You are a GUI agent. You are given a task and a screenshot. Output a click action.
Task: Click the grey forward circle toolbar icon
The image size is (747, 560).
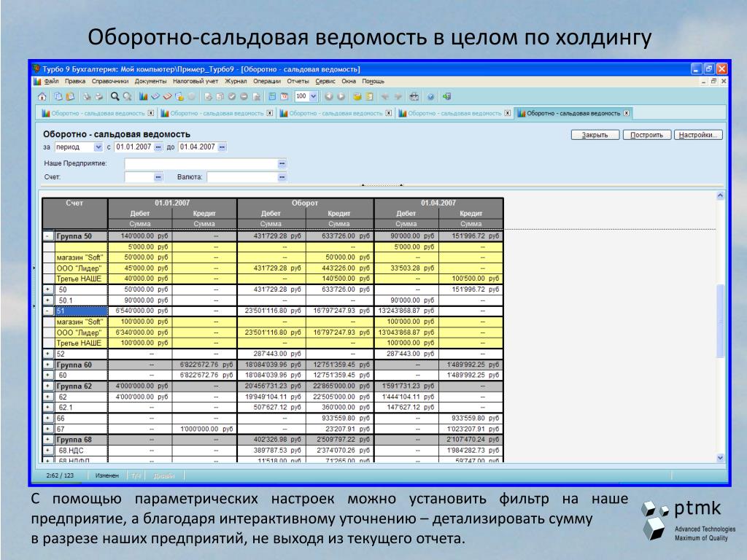pos(341,97)
